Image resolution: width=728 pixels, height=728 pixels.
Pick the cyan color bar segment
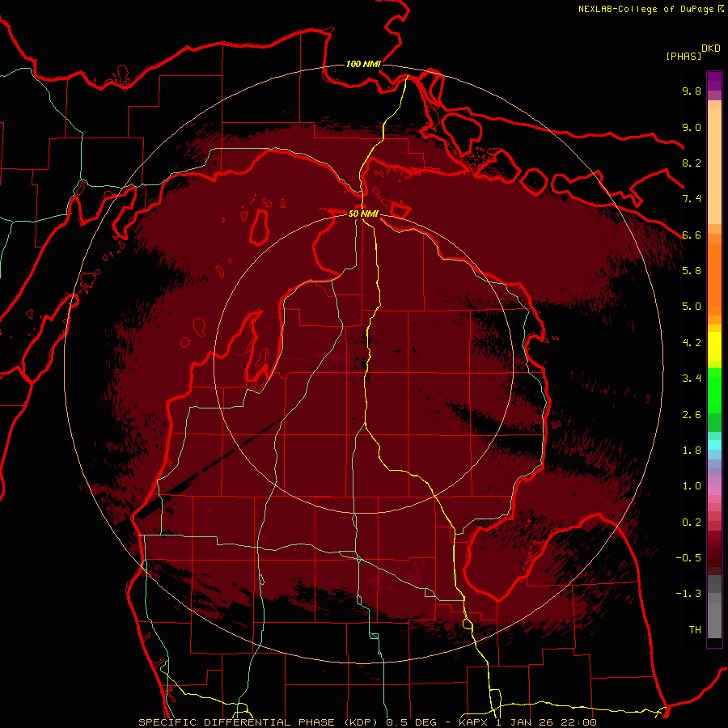(714, 445)
